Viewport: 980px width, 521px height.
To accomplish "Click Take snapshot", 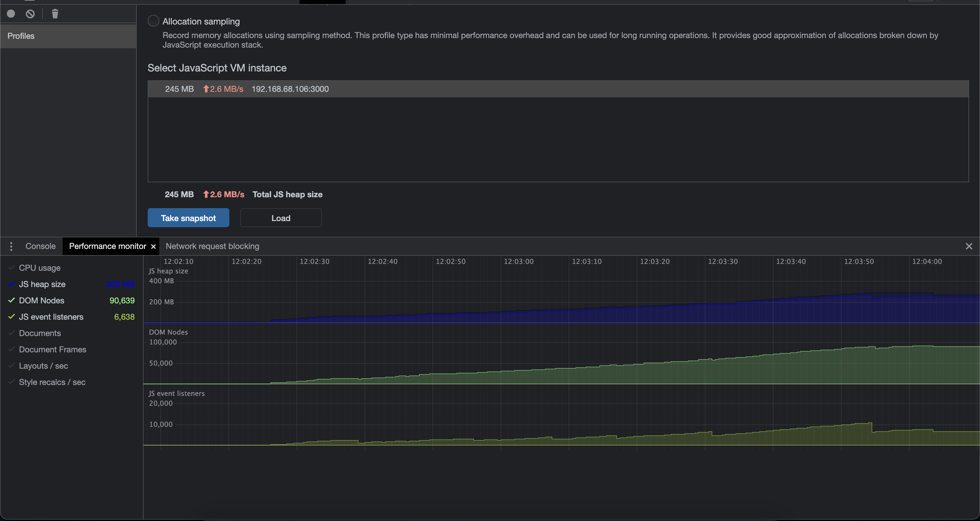I will tap(188, 218).
